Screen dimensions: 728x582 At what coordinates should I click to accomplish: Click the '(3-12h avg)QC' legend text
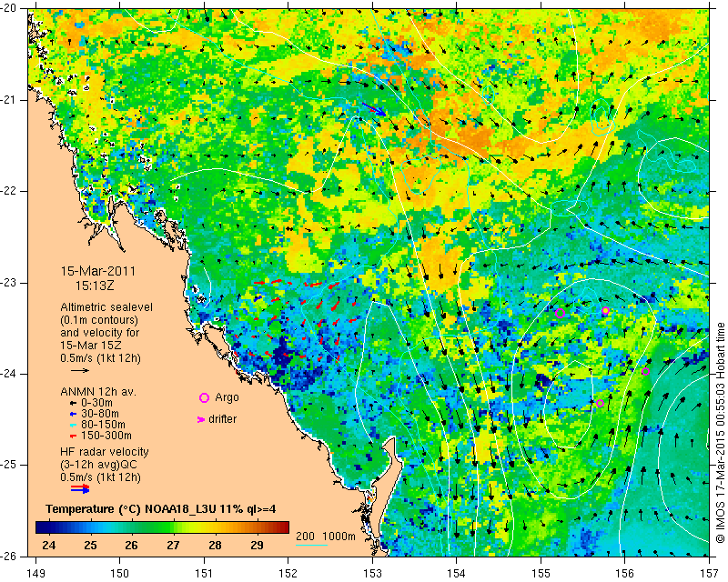pos(98,465)
